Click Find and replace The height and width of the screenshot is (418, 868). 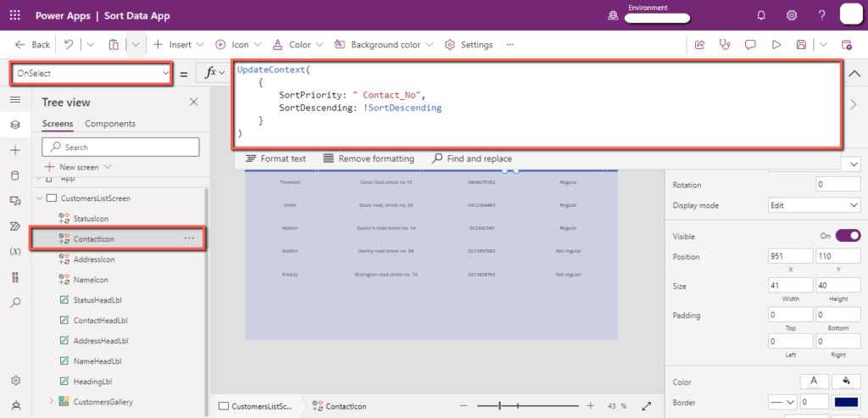(x=472, y=159)
